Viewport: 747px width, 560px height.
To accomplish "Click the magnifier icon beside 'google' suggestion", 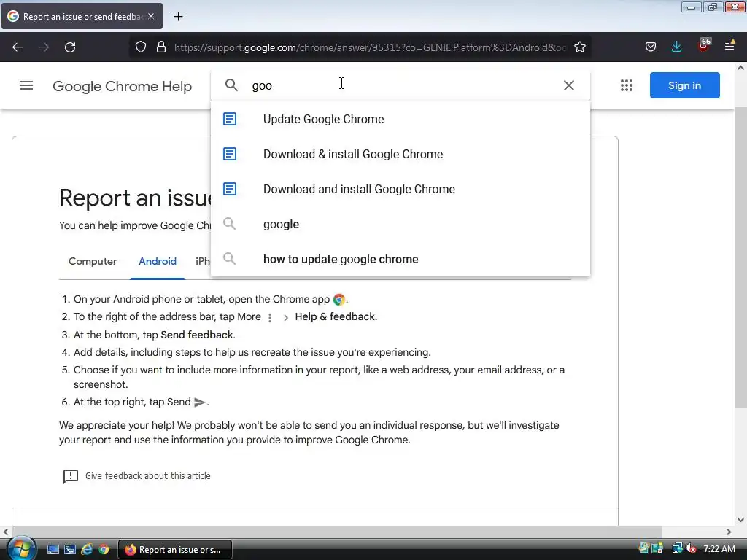I will (230, 224).
